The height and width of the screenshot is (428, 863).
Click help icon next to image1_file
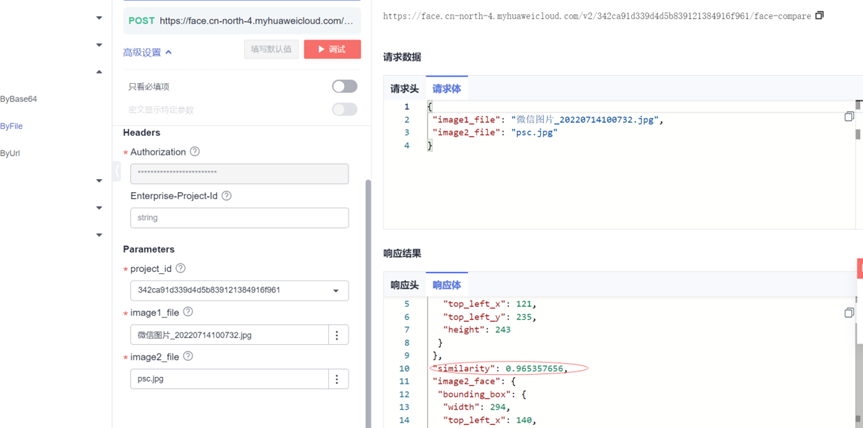[188, 312]
